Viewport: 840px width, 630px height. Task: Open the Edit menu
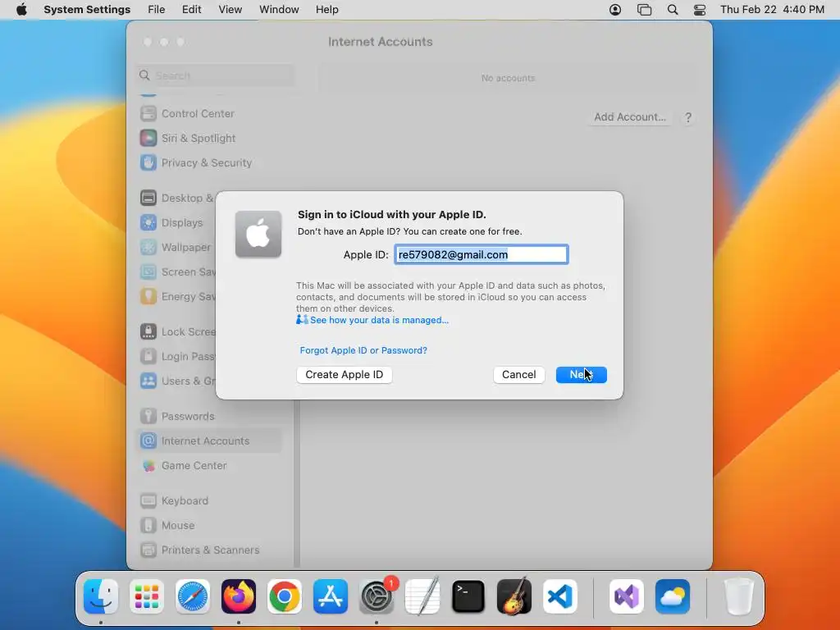point(191,10)
